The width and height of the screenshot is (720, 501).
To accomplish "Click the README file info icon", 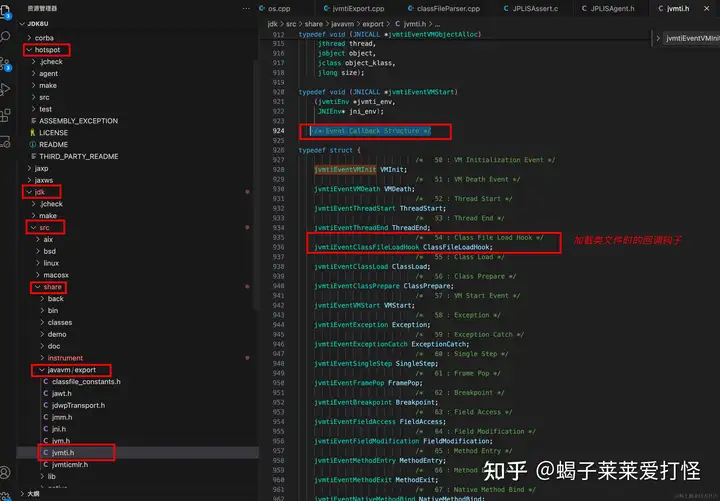I will click(x=33, y=145).
